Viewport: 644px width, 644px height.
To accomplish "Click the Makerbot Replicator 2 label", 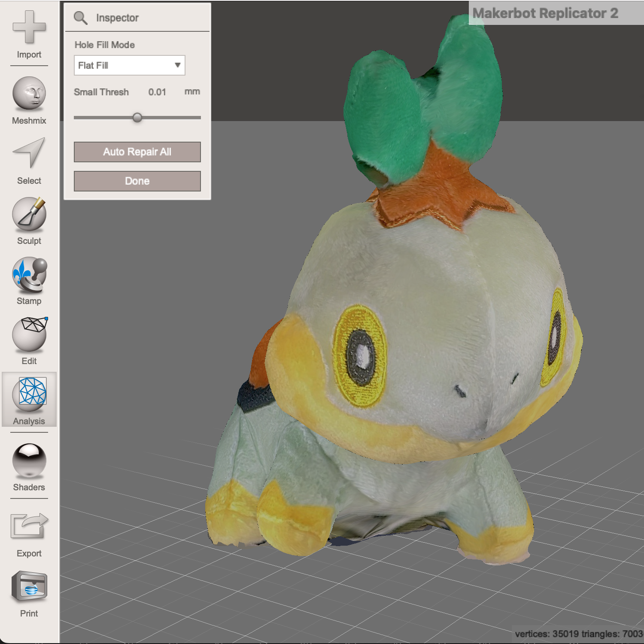I will coord(545,13).
